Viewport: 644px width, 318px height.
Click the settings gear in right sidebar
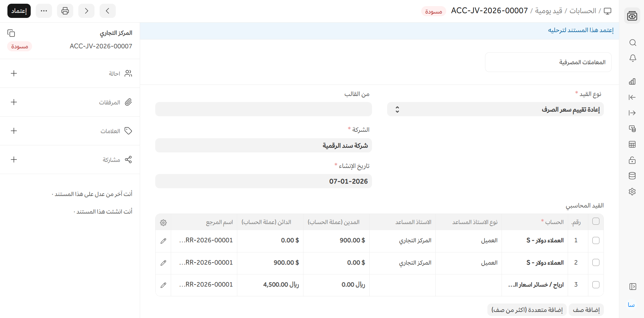click(x=632, y=192)
